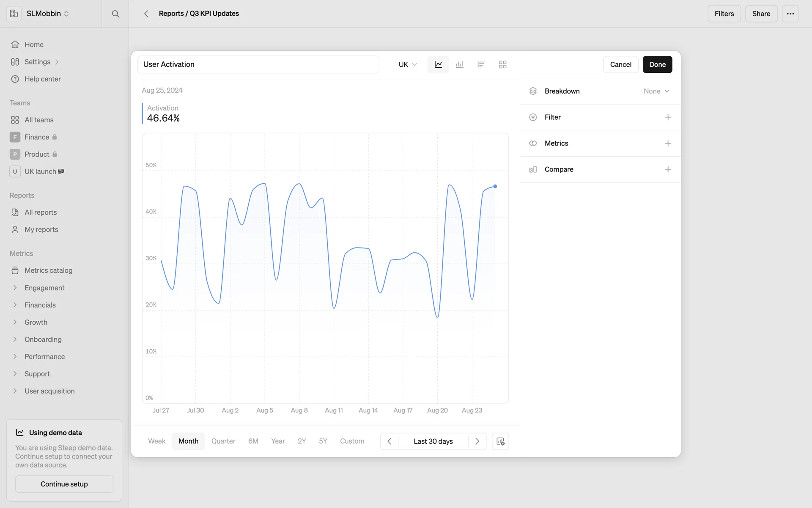
Task: Select the grid view icon
Action: pyautogui.click(x=502, y=64)
